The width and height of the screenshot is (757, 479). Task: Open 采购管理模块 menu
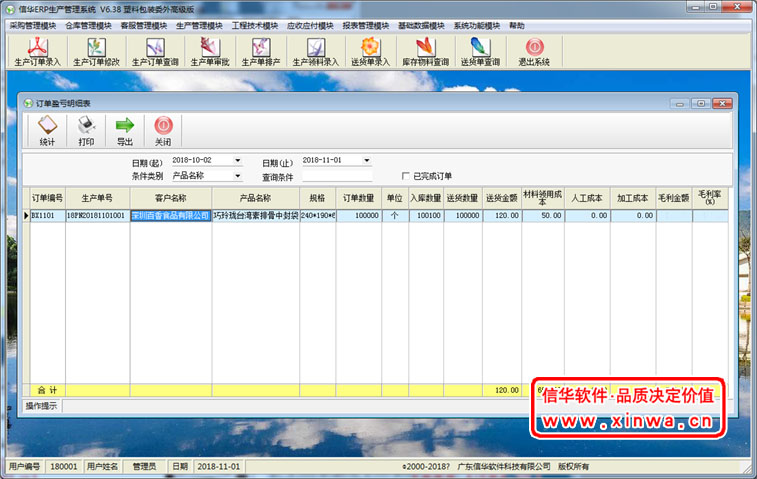[33, 26]
